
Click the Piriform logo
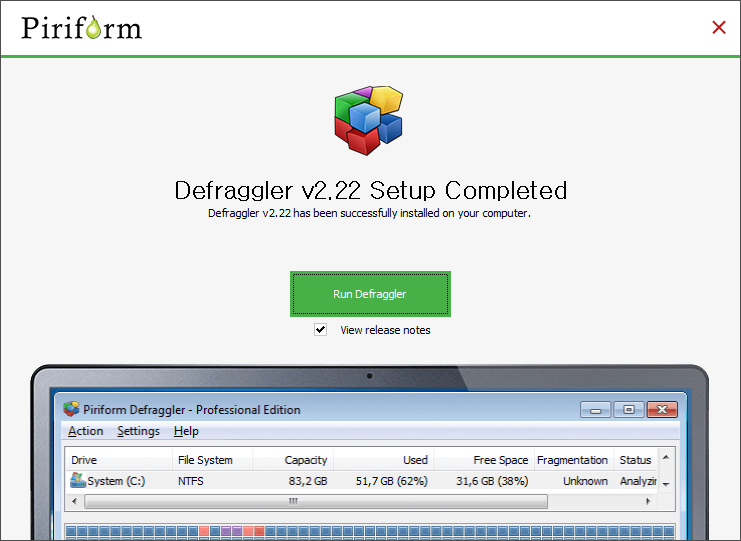click(81, 27)
